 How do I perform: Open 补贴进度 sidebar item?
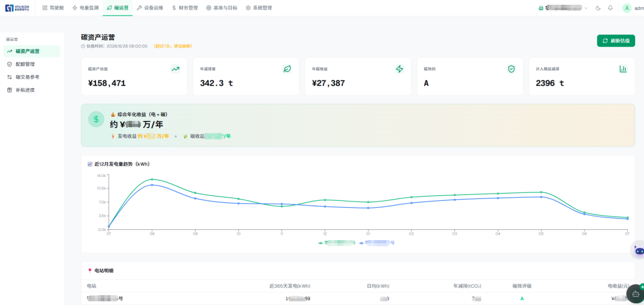(x=32, y=90)
